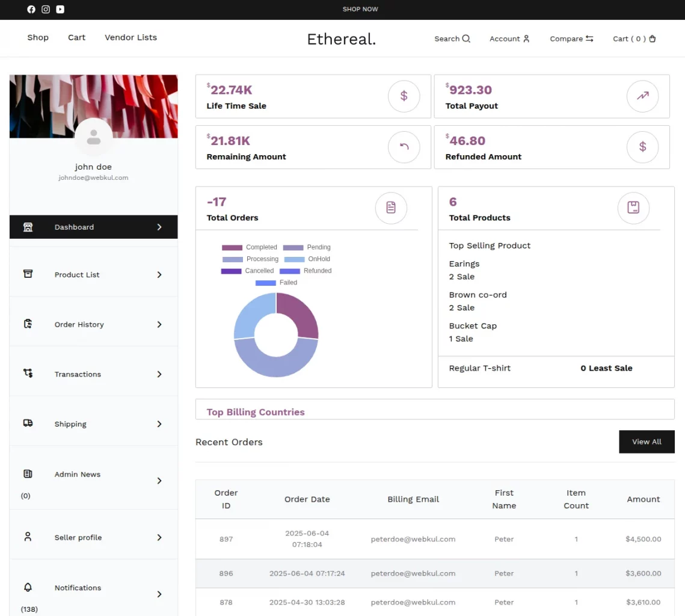Click the dollar icon on Life Time Sale card
Screen dimensions: 685x616
404,96
